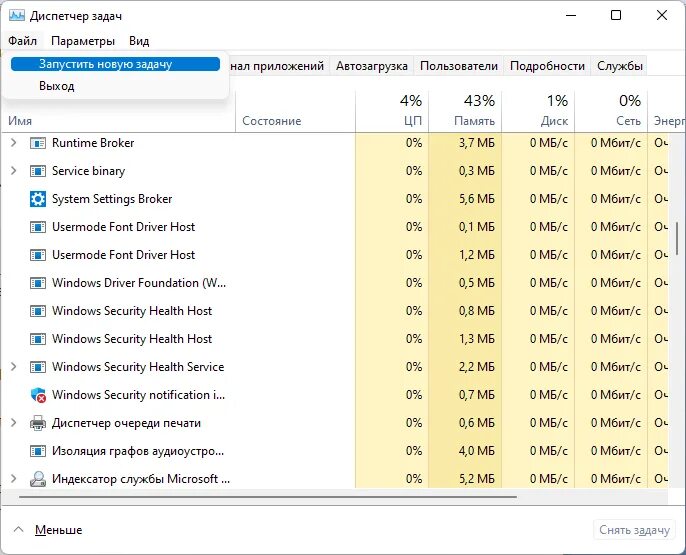The width and height of the screenshot is (686, 555).
Task: Expand the Диспетчер очереди печати group
Action: (14, 422)
